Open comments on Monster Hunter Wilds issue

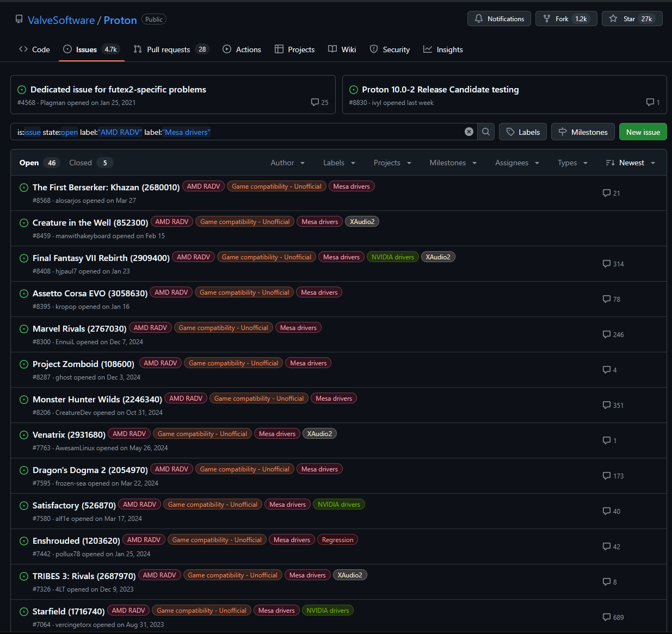click(x=613, y=405)
